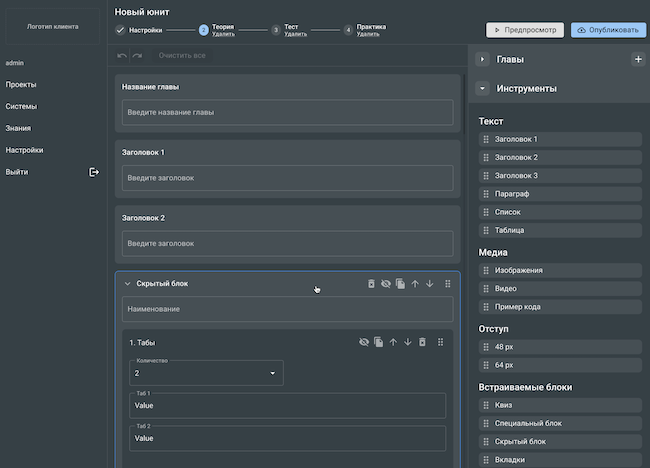The height and width of the screenshot is (468, 650).
Task: Move the Табы block down
Action: (407, 342)
